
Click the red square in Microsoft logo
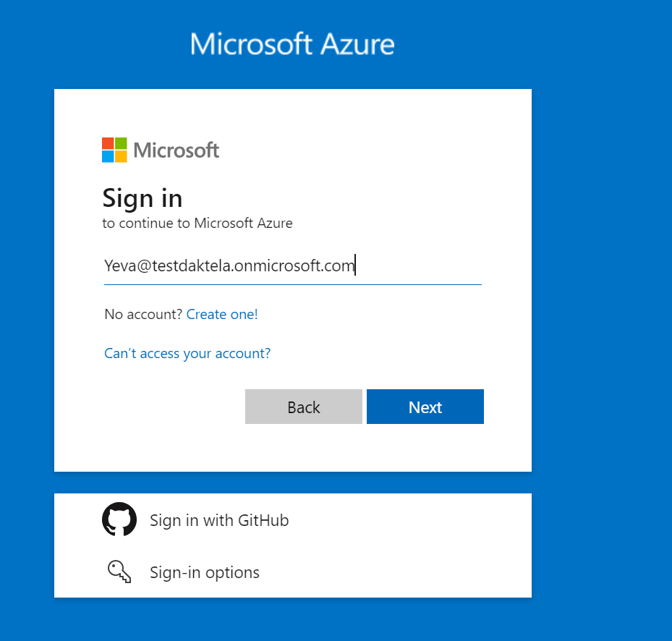(x=108, y=143)
